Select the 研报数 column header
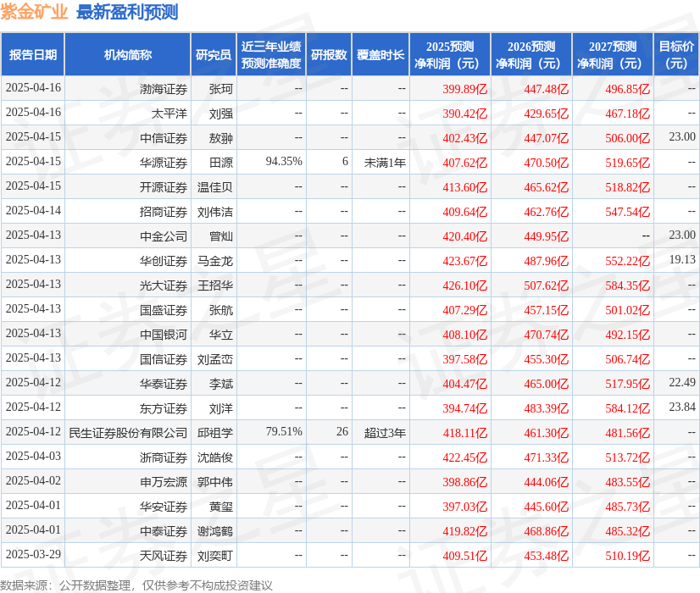The height and width of the screenshot is (593, 700). (x=328, y=55)
